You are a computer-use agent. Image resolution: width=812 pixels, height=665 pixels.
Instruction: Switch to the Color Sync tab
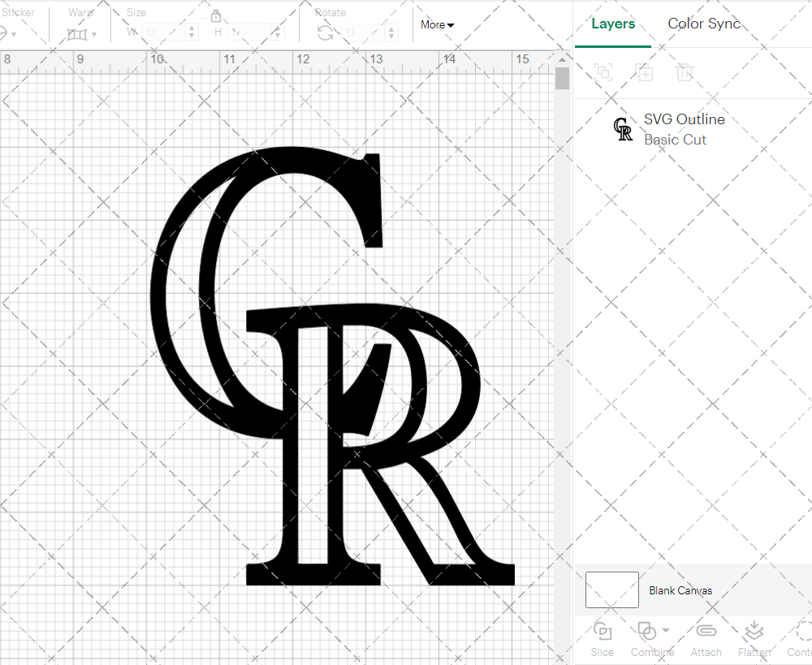tap(704, 24)
